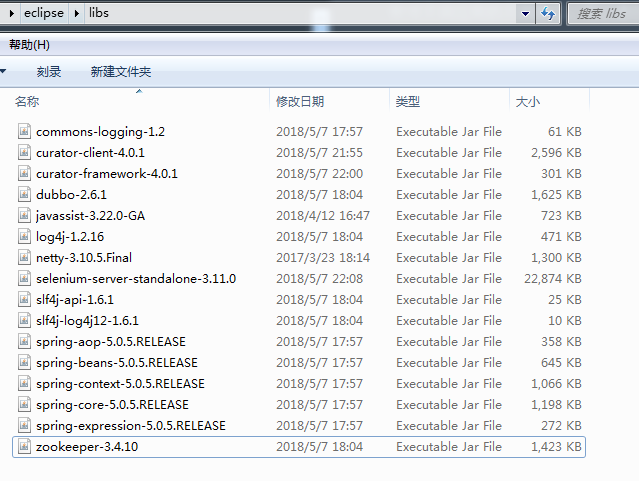The height and width of the screenshot is (481, 639).
Task: Select the file name spring-core-5.0.5.RELEASE
Action: coord(112,405)
